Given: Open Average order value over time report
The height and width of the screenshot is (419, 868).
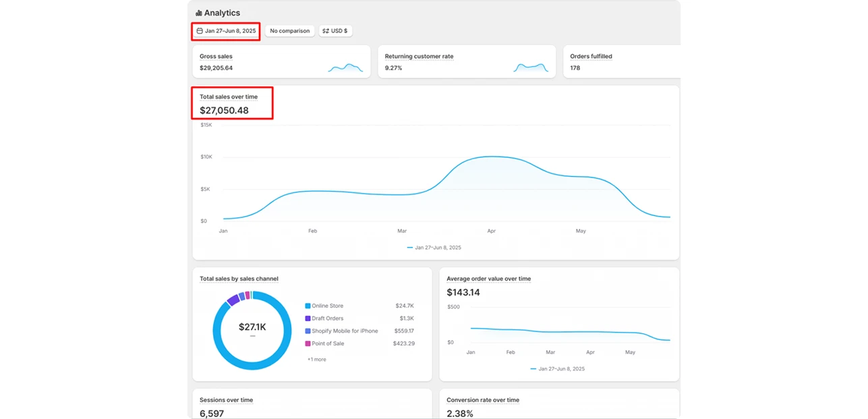Looking at the screenshot, I should pos(488,279).
